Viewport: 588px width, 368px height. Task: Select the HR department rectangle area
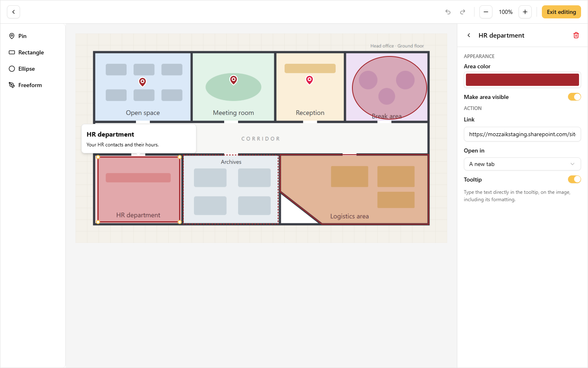click(139, 189)
